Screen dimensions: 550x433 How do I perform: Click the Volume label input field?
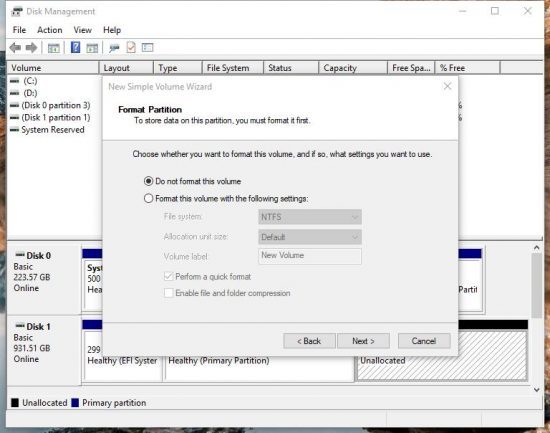point(310,256)
